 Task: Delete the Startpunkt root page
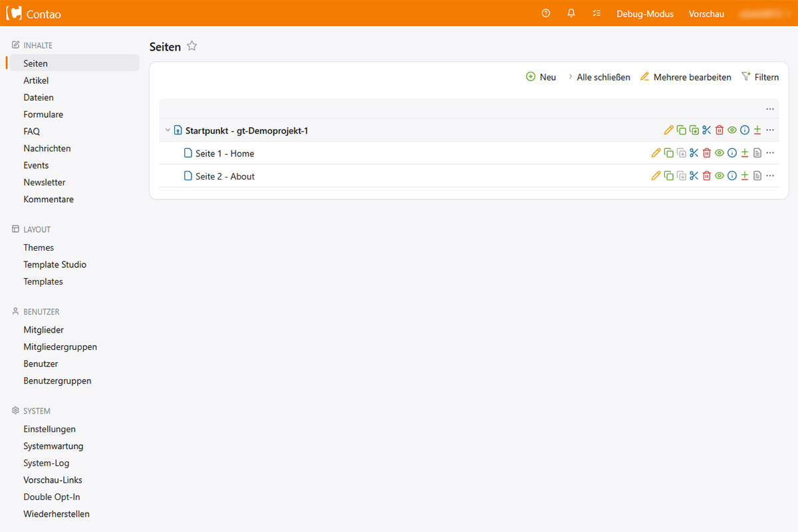720,130
